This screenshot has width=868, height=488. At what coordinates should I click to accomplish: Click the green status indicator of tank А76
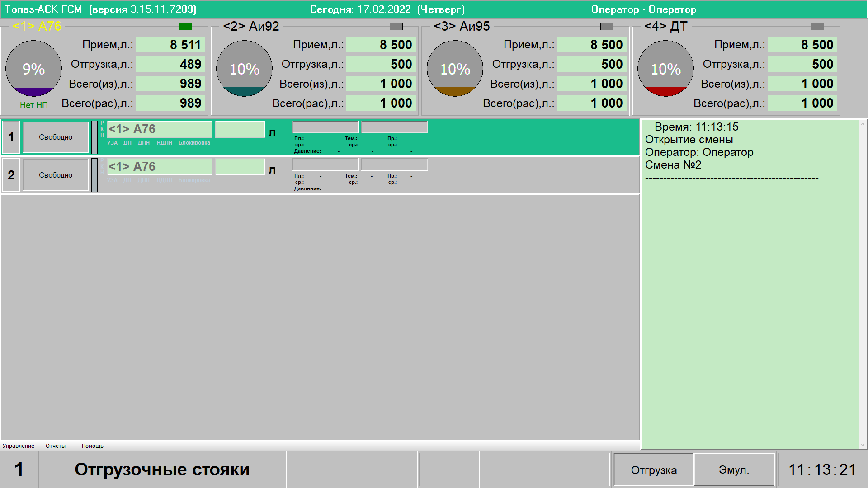click(x=185, y=27)
